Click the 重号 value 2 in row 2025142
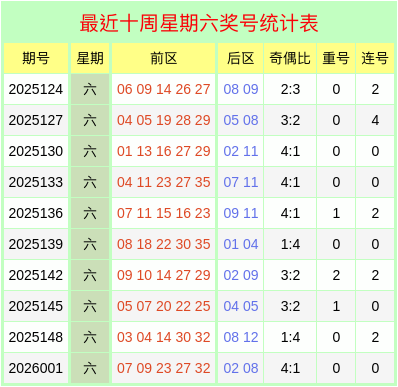This screenshot has height=387, width=398. (x=336, y=275)
